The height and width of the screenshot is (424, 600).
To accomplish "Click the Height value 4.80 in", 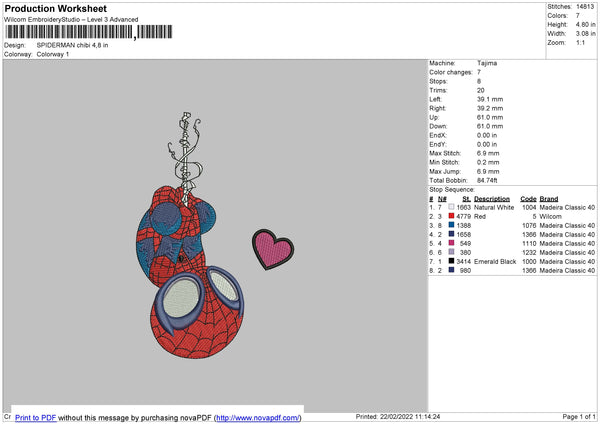I will [585, 24].
